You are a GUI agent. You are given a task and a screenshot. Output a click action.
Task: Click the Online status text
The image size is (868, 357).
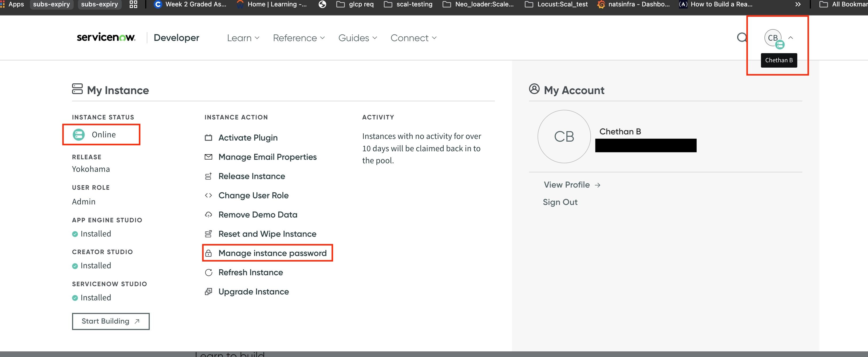tap(104, 135)
